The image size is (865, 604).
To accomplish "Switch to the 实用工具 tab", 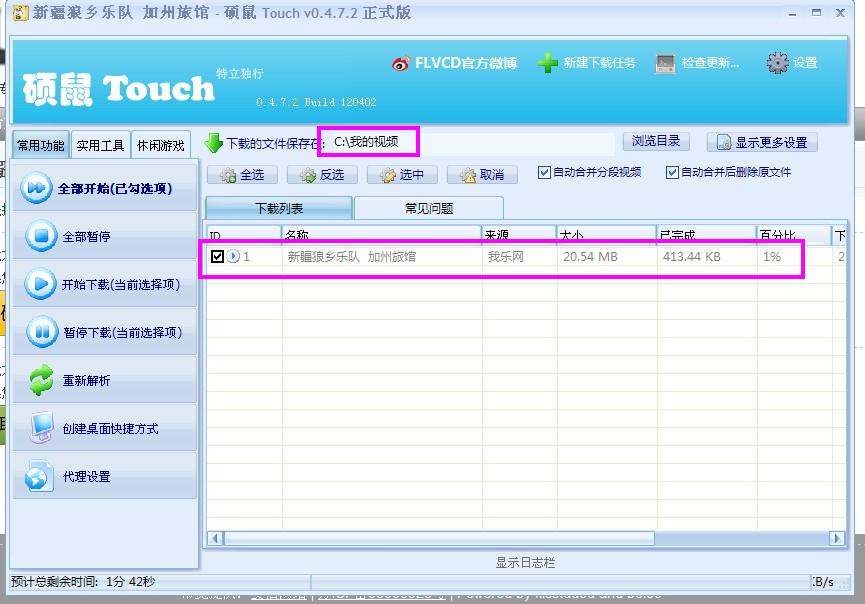I will [100, 145].
